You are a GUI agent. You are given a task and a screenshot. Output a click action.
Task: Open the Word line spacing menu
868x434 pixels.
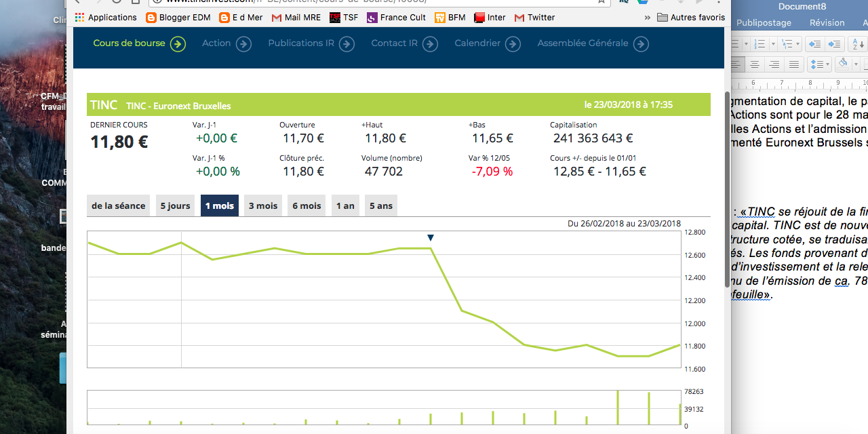(820, 64)
